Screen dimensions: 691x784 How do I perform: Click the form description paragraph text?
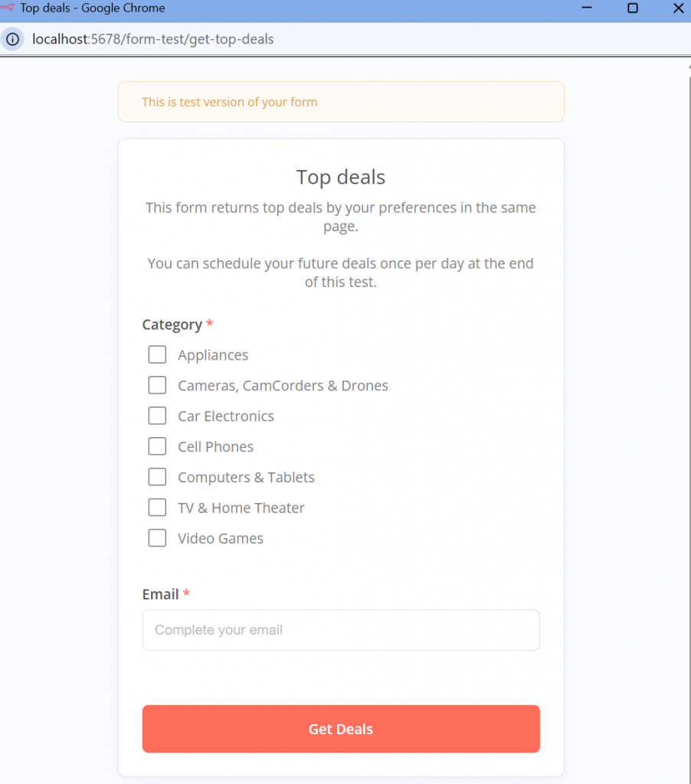pyautogui.click(x=341, y=217)
